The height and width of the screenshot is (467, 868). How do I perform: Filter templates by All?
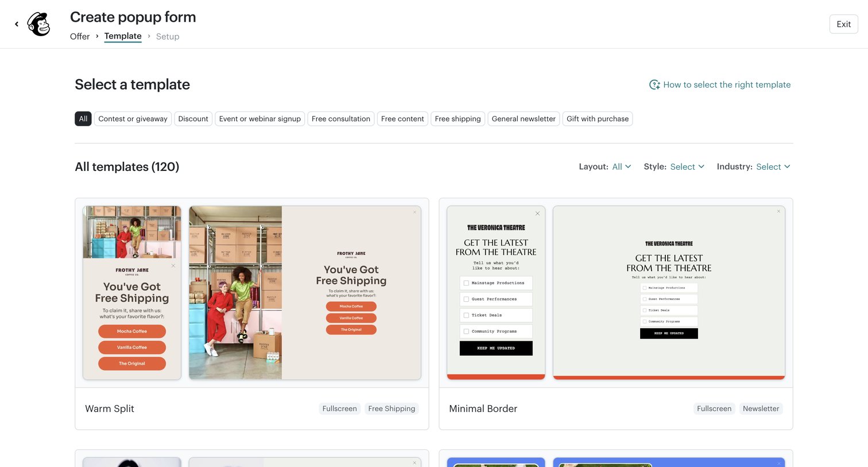click(x=83, y=119)
